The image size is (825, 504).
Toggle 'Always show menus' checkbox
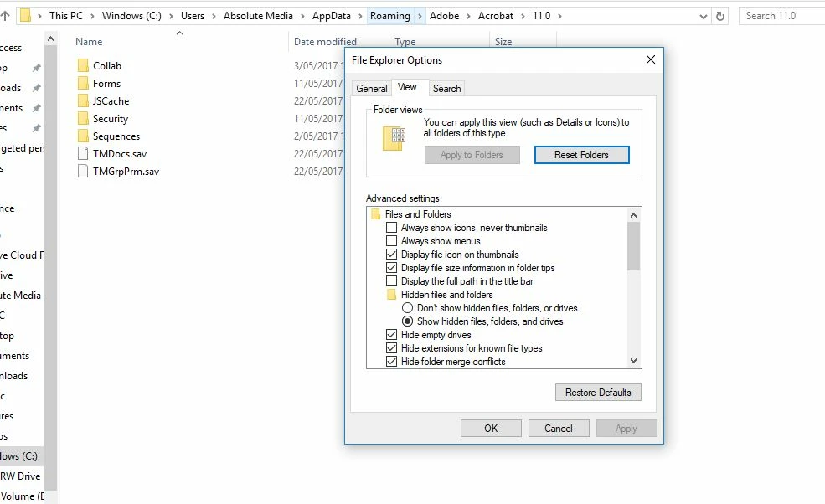pos(391,241)
